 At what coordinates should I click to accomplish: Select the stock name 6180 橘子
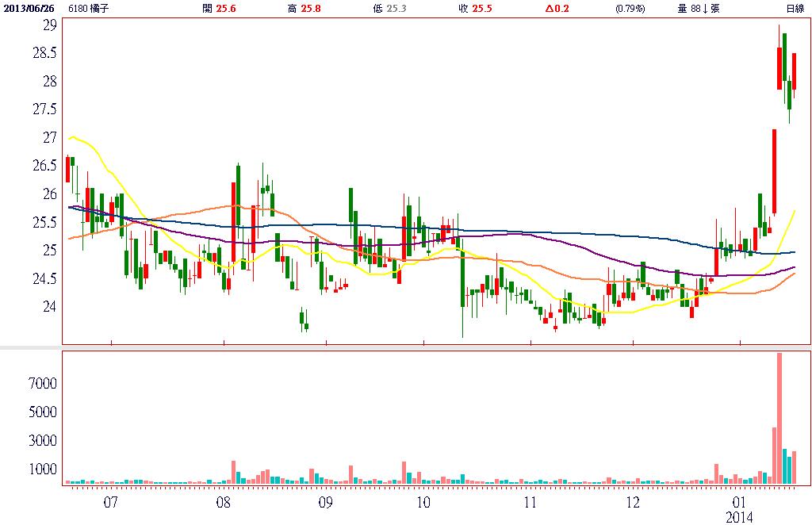pos(90,9)
